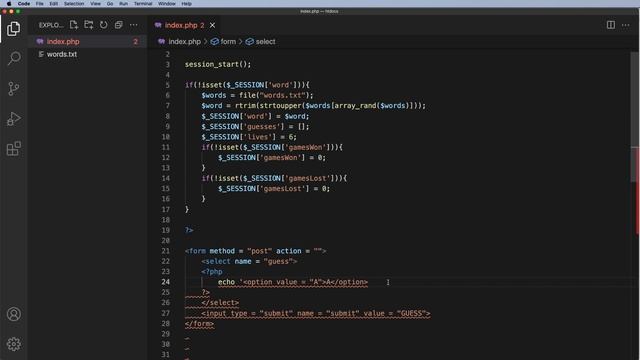Open the Code application menu

(24, 4)
